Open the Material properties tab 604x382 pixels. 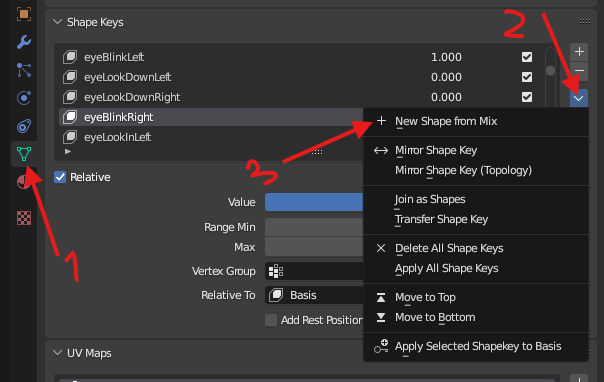click(24, 181)
